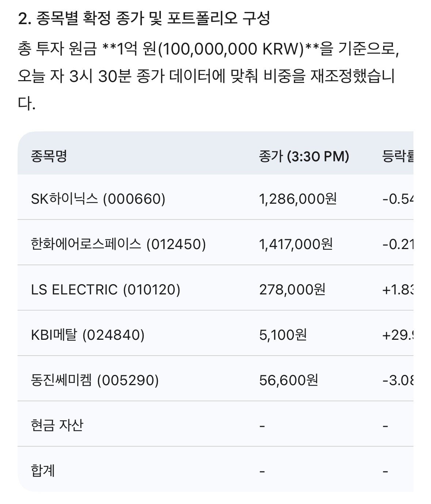Click the 'KBI메탈 (024840)' stock name

88,335
